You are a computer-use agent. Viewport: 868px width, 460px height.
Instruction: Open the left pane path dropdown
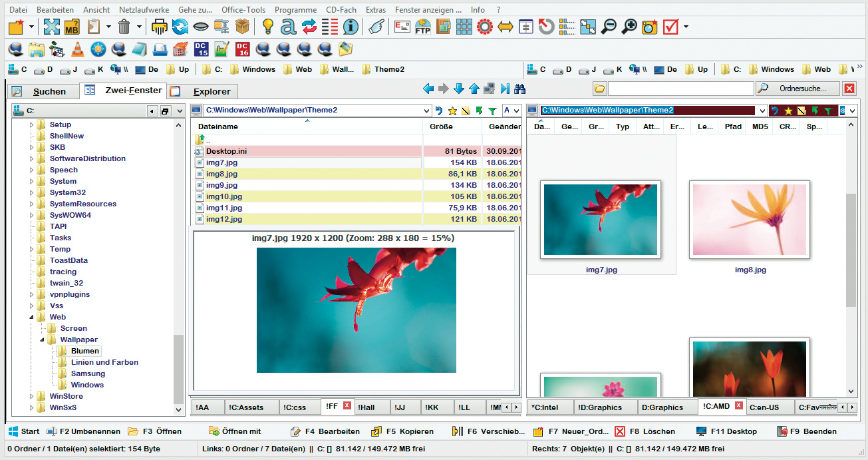coord(426,111)
